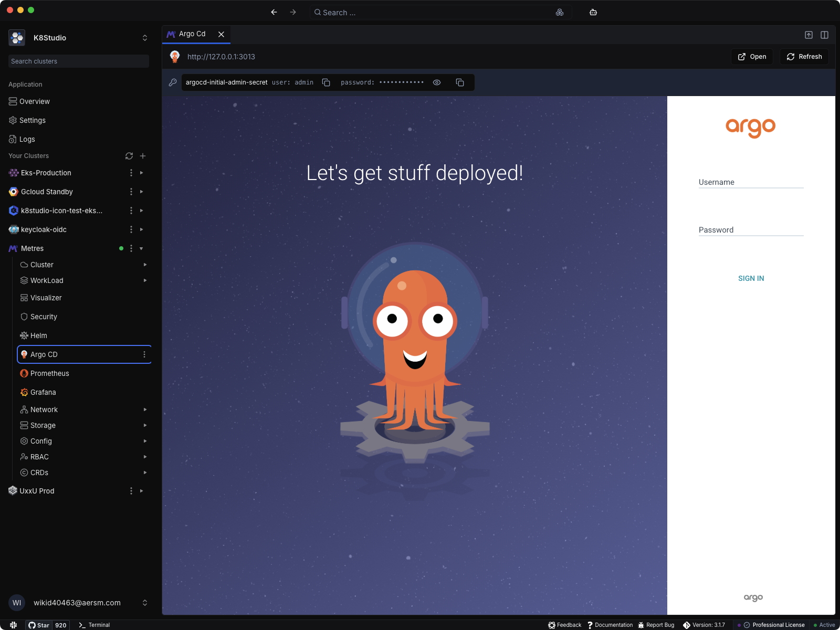Open the AI assistant robot icon
The width and height of the screenshot is (840, 630).
[593, 12]
